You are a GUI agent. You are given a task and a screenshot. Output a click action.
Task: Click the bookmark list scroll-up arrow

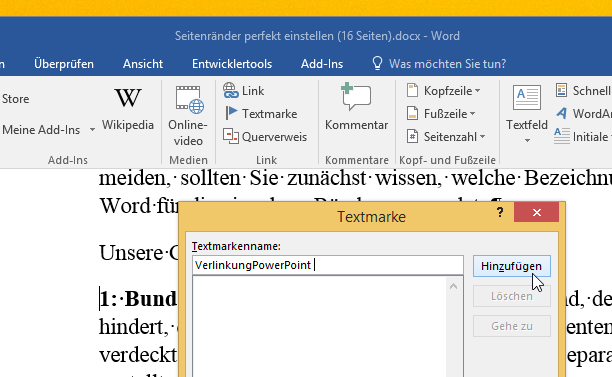pyautogui.click(x=453, y=286)
